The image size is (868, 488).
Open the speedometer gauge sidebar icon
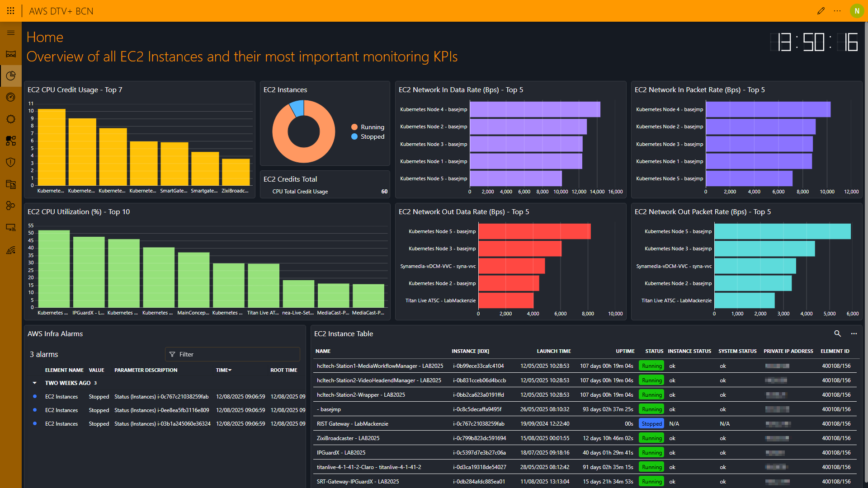coord(11,97)
